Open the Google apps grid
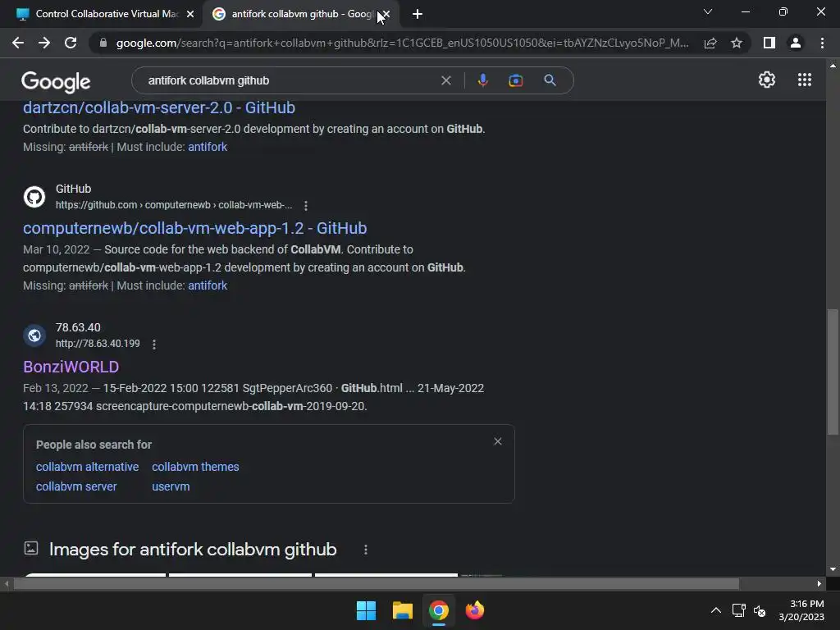The height and width of the screenshot is (630, 840). (804, 80)
